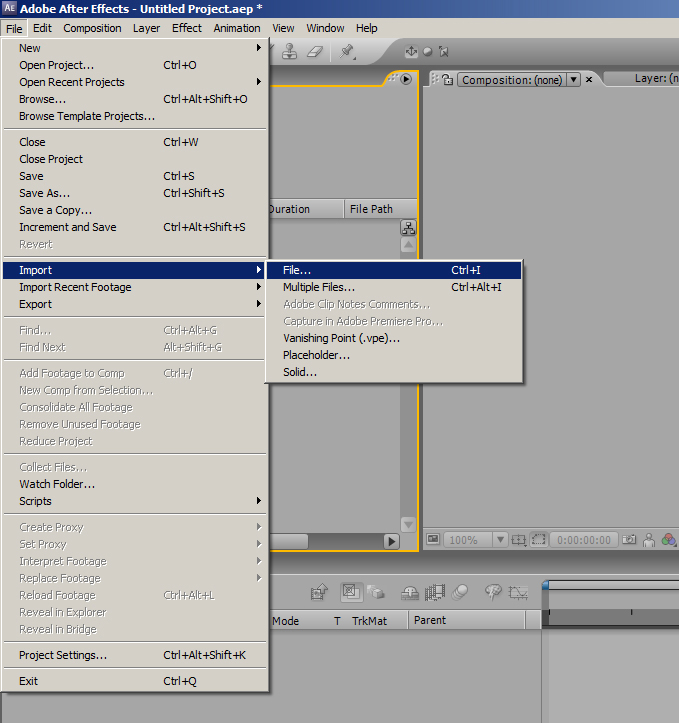The width and height of the screenshot is (679, 723).
Task: Take a snapshot with camera icon
Action: coord(629,539)
